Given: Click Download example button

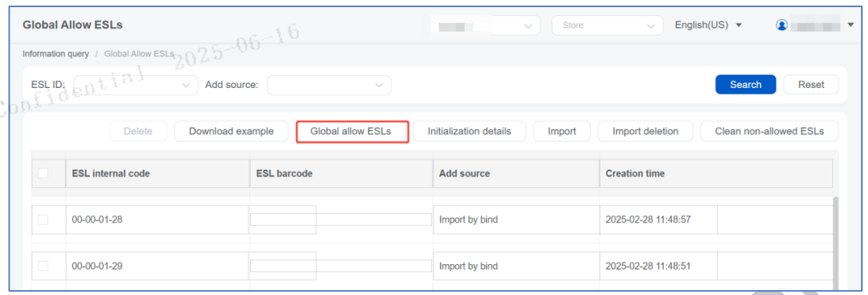Looking at the screenshot, I should tap(231, 132).
